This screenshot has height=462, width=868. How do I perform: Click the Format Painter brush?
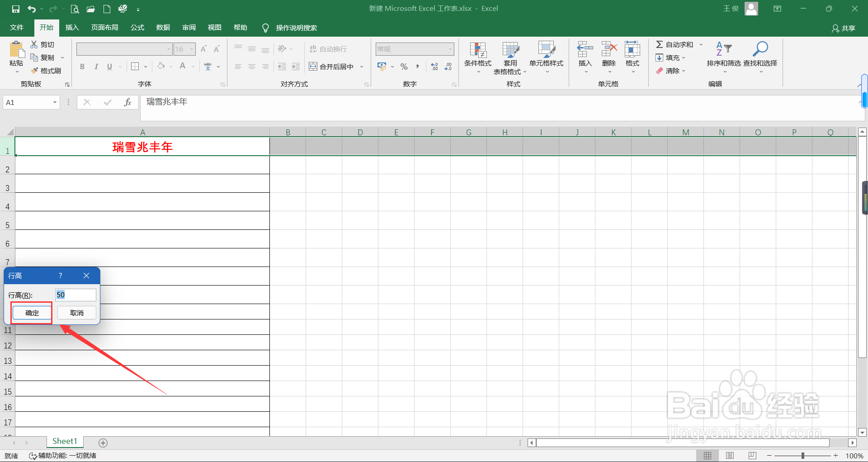click(x=46, y=71)
